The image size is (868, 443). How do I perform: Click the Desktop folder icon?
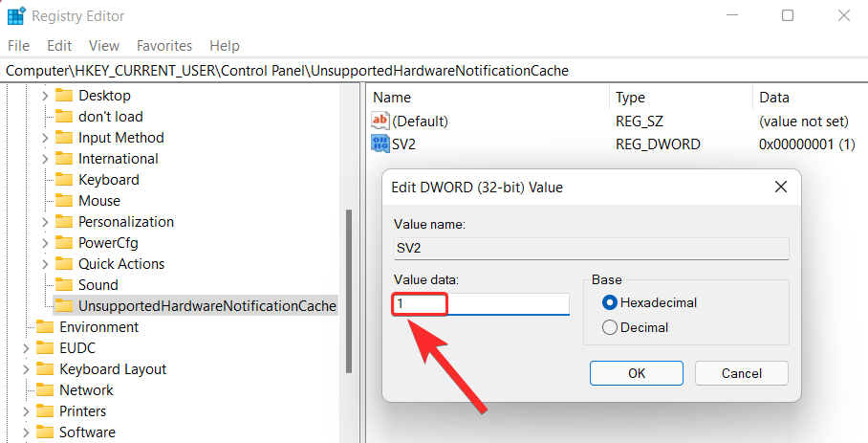(64, 96)
